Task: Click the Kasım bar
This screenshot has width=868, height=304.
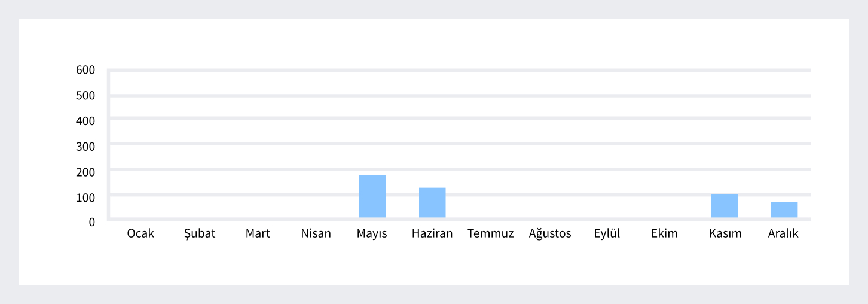Action: tap(725, 206)
